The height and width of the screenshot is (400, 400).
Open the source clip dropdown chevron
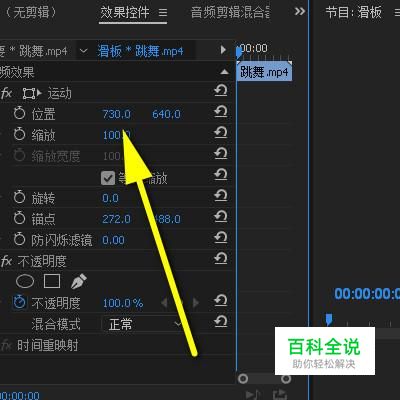tap(83, 51)
